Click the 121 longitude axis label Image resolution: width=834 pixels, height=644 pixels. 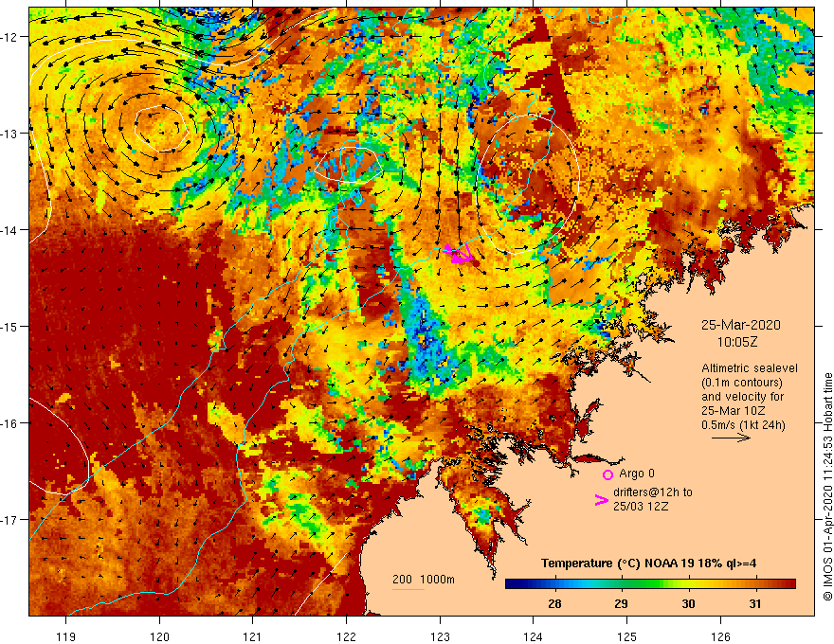(x=253, y=636)
